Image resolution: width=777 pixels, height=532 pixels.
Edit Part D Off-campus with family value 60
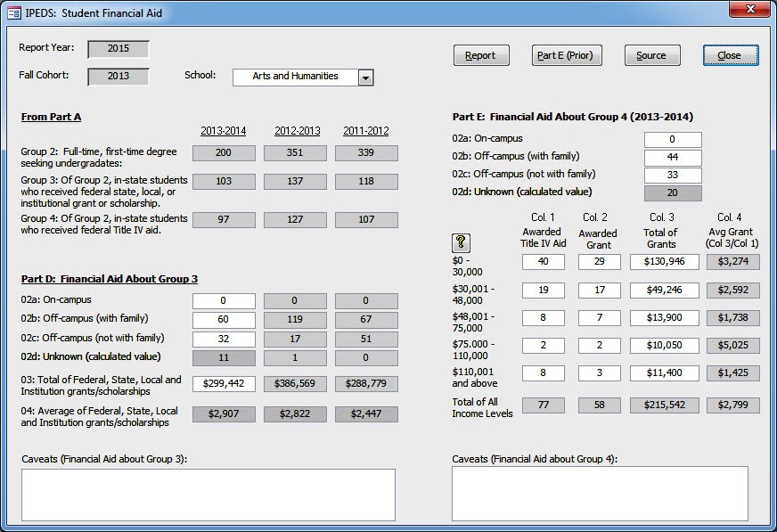(x=224, y=320)
